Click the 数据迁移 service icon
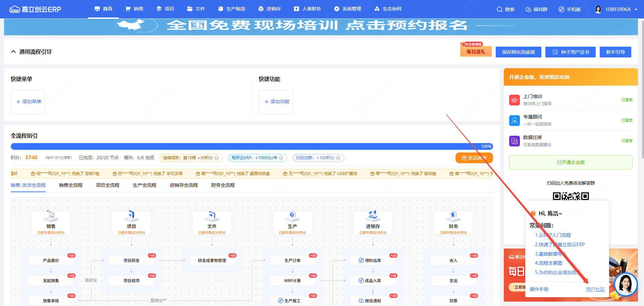This screenshot has height=306, width=644. 515,141
